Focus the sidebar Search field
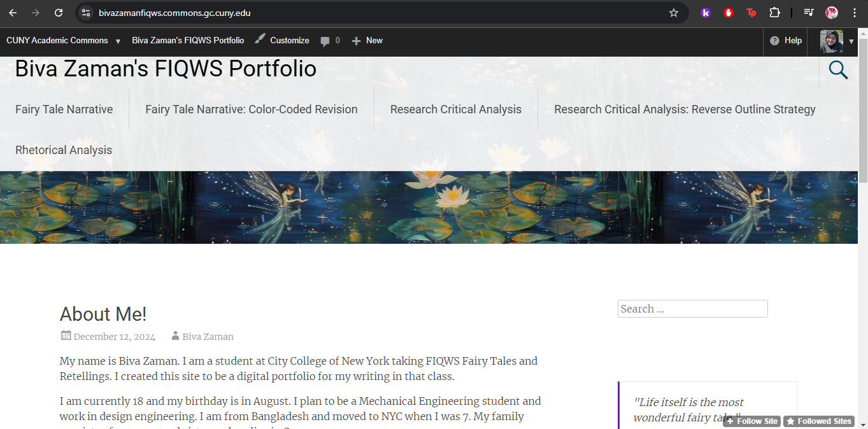The width and height of the screenshot is (868, 429). pyautogui.click(x=693, y=309)
